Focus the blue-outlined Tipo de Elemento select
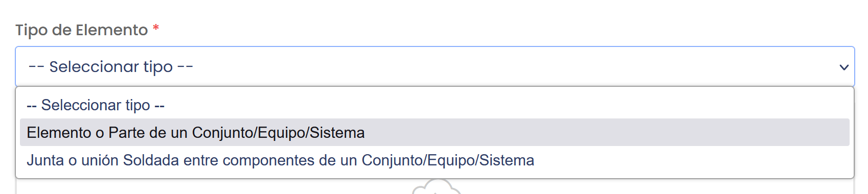Viewport: 868px width, 194px height. click(435, 66)
